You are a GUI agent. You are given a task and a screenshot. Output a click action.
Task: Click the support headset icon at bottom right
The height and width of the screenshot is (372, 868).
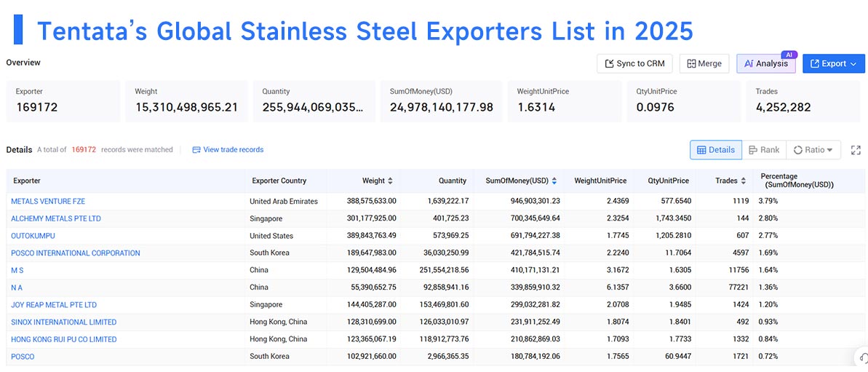tap(861, 357)
